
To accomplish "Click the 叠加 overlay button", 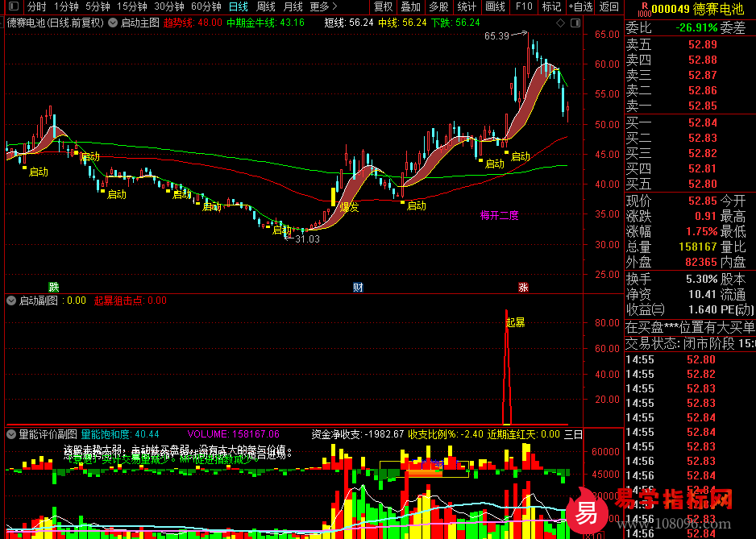I will (411, 6).
